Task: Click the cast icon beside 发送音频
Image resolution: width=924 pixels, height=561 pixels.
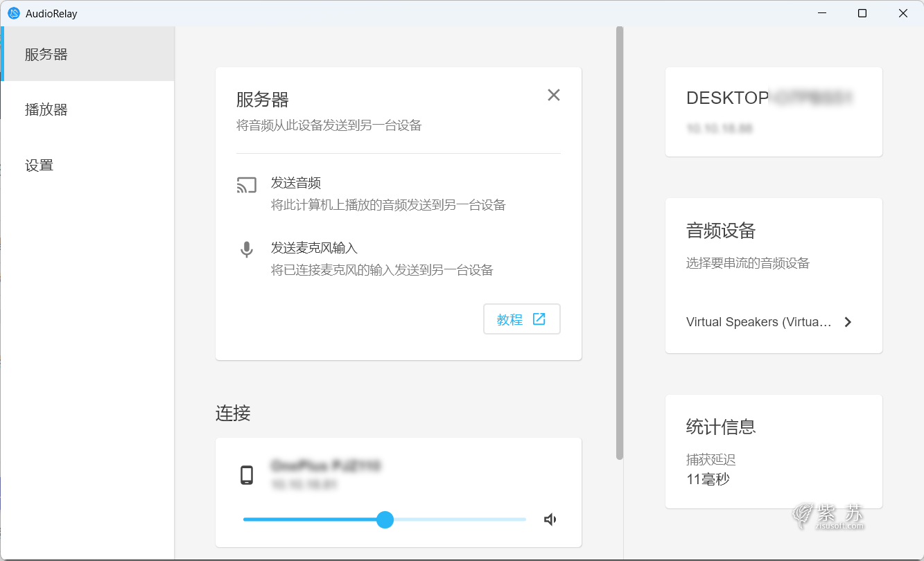Action: click(246, 185)
